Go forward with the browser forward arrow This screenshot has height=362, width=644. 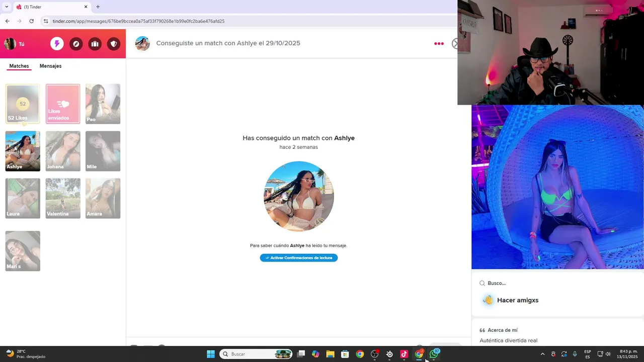[19, 21]
